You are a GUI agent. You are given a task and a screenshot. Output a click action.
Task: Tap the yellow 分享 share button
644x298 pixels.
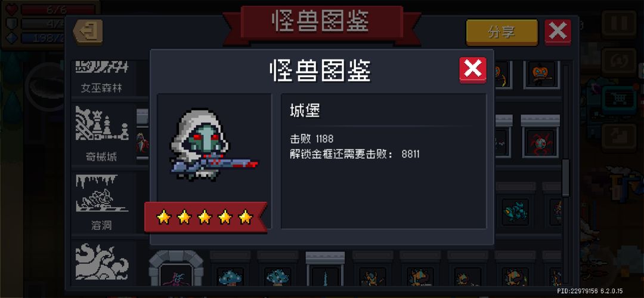point(502,32)
